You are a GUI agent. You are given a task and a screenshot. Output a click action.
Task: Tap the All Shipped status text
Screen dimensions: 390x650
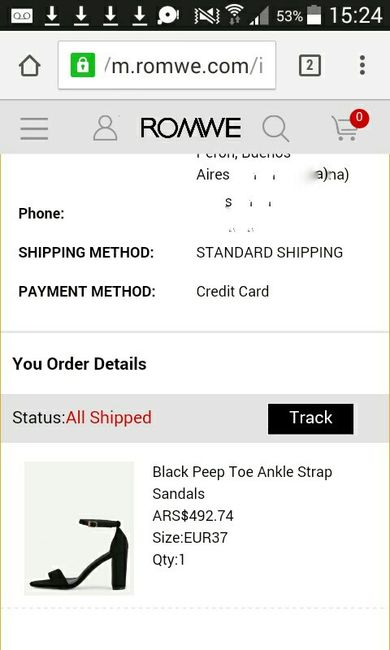pyautogui.click(x=109, y=417)
